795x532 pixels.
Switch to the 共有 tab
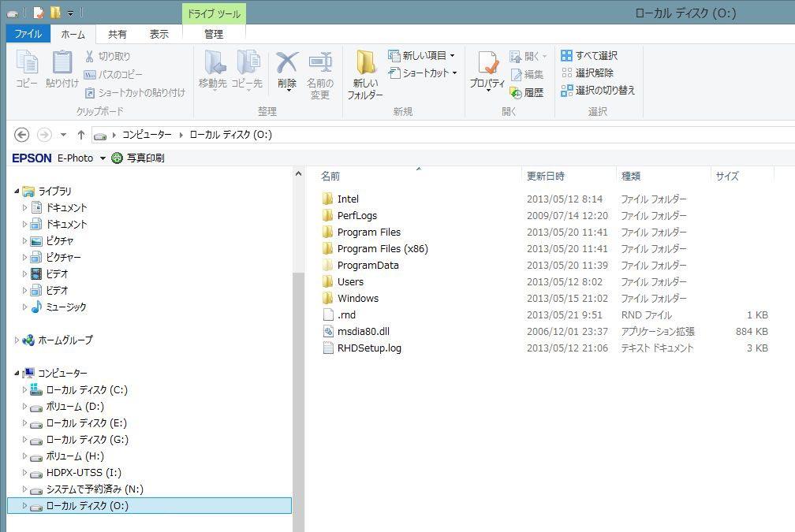coord(117,35)
